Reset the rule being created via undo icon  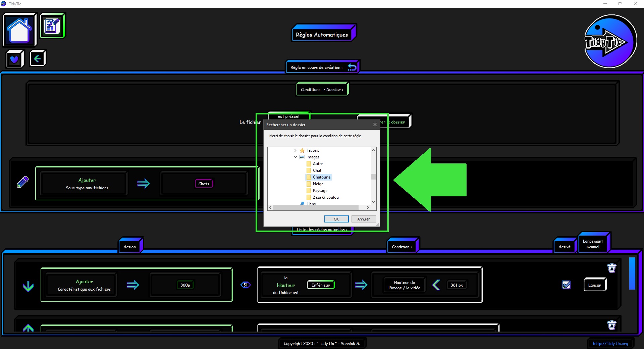click(x=352, y=67)
